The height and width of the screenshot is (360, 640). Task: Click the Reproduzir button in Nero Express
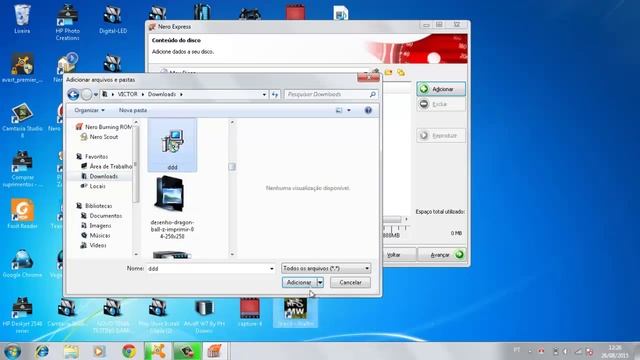click(441, 135)
